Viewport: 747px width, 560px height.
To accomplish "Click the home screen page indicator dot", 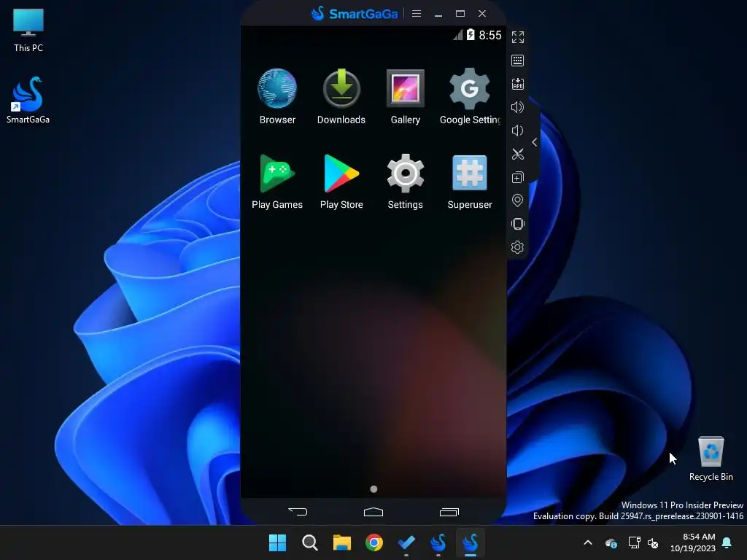I will pyautogui.click(x=374, y=489).
